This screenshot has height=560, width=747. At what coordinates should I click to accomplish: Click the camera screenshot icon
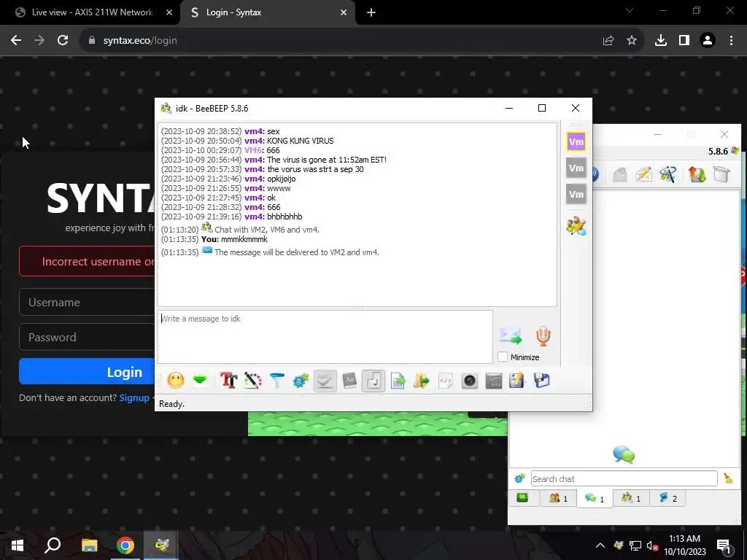(470, 381)
